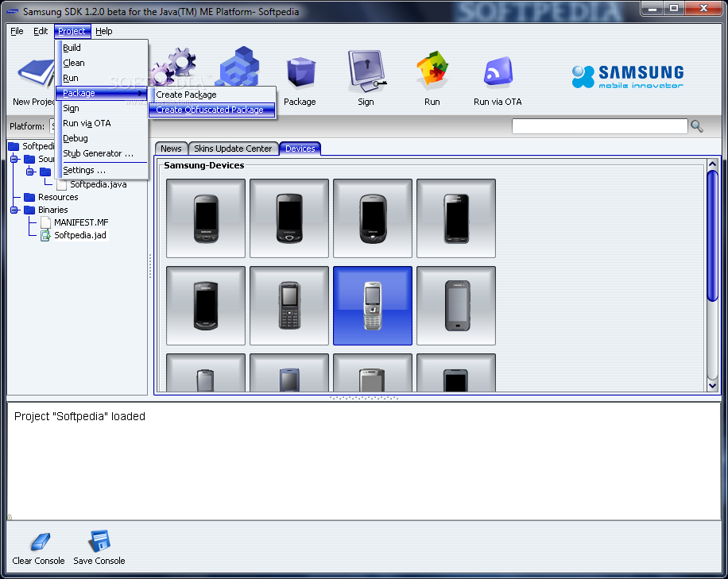The height and width of the screenshot is (579, 728).
Task: Collapse the Source folder tree node
Action: click(x=14, y=159)
